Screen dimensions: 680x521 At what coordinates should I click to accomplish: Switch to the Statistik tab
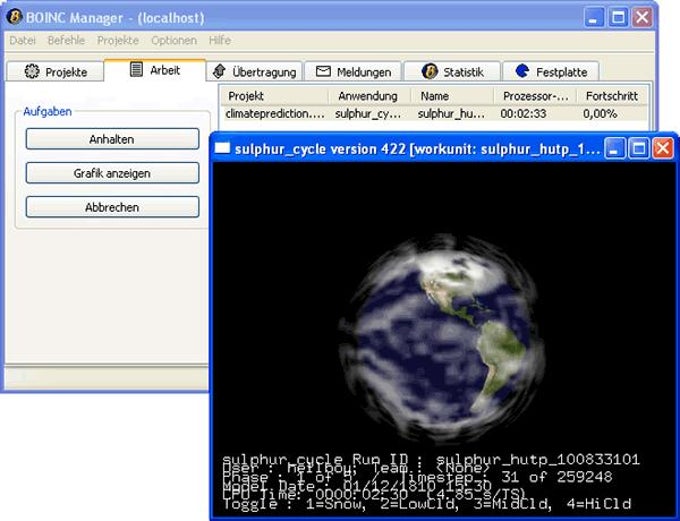[452, 72]
